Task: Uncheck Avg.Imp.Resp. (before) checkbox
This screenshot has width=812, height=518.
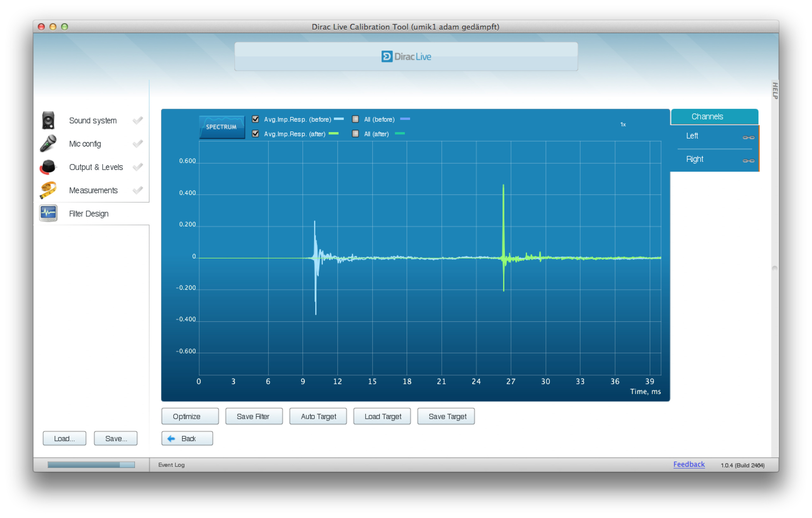Action: click(255, 119)
